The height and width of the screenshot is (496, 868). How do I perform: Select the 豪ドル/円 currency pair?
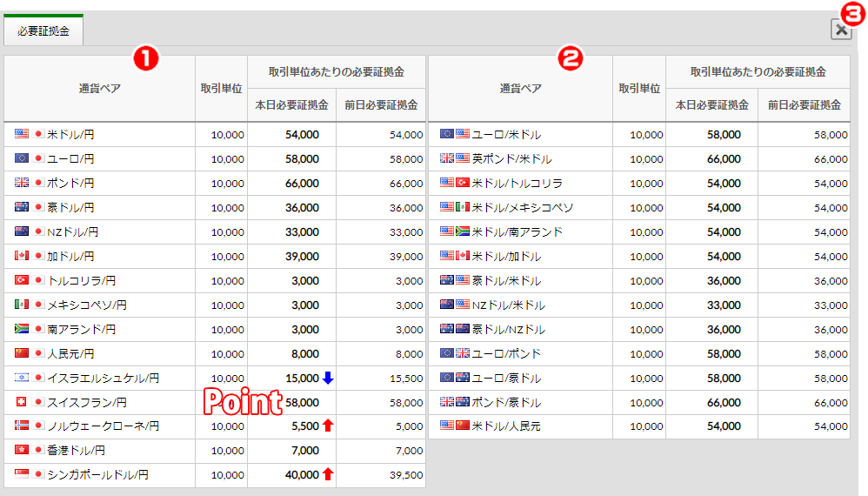70,208
